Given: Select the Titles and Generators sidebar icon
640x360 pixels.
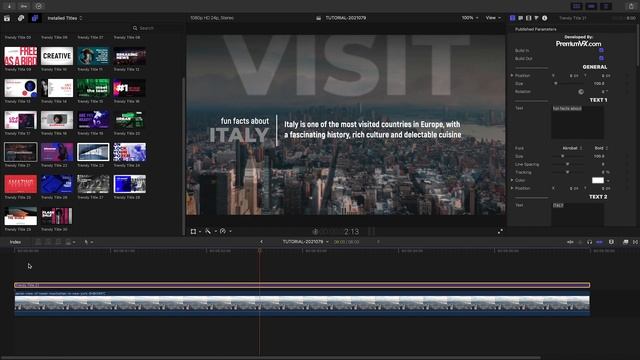Looking at the screenshot, I should [x=35, y=18].
